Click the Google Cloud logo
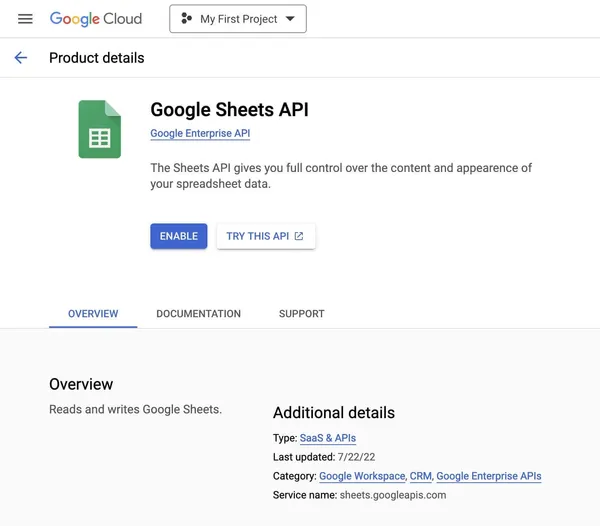The image size is (600, 526). click(x=96, y=19)
